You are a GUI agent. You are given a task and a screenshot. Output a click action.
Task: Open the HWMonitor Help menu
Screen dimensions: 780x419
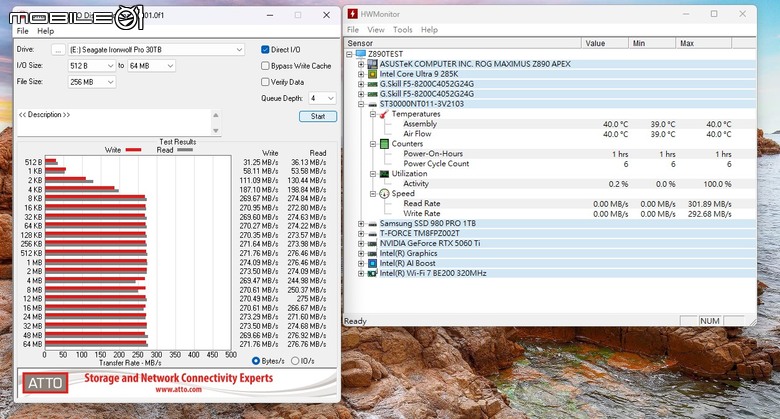pos(429,30)
